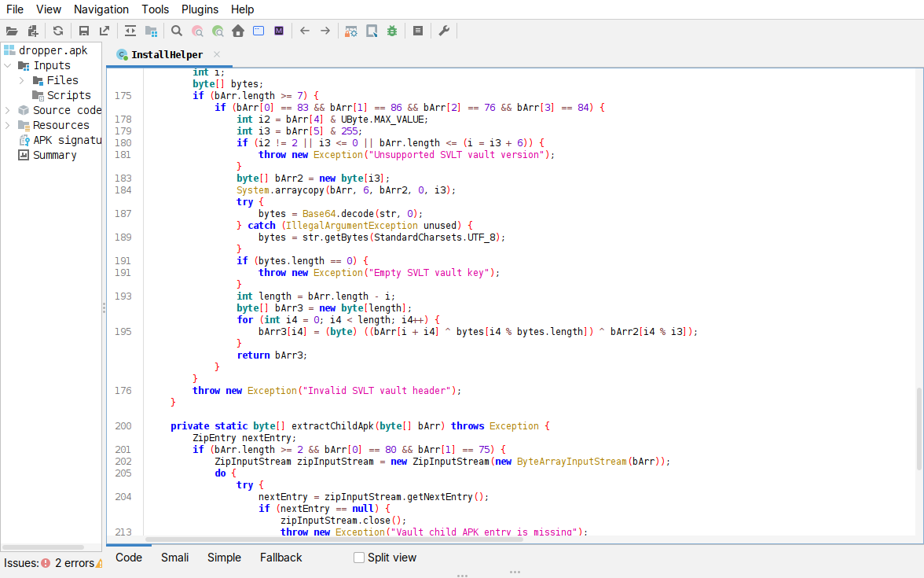Image resolution: width=924 pixels, height=578 pixels.
Task: Click the project tree horizontal scrollbar
Action: [43, 547]
